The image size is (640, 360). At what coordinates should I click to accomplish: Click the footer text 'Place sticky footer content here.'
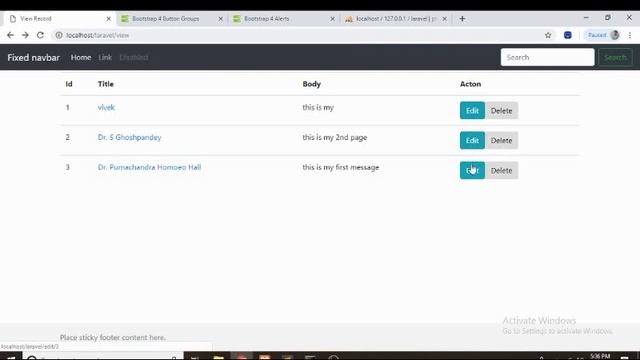click(113, 338)
